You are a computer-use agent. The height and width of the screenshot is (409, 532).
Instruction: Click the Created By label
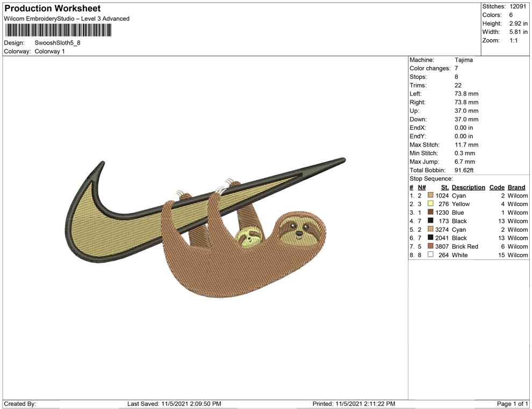click(x=20, y=404)
